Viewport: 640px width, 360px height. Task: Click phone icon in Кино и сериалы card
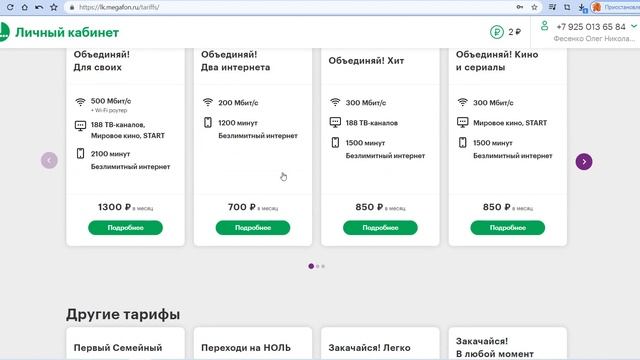(462, 142)
